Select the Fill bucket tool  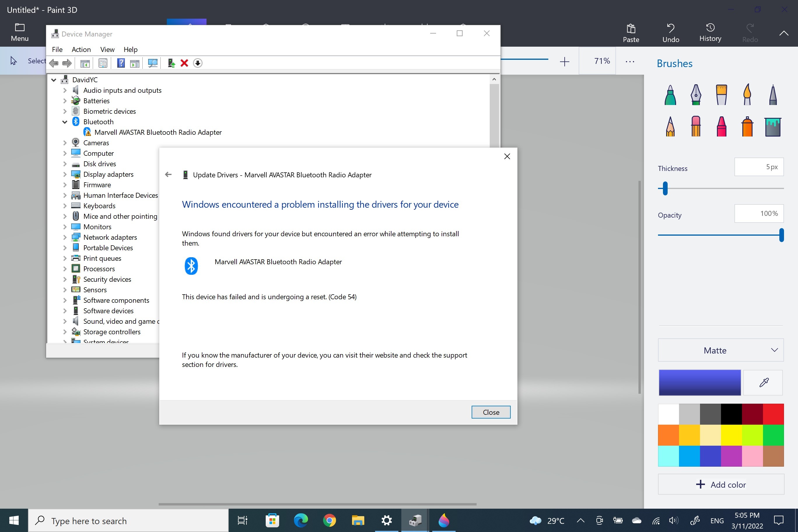pos(773,127)
